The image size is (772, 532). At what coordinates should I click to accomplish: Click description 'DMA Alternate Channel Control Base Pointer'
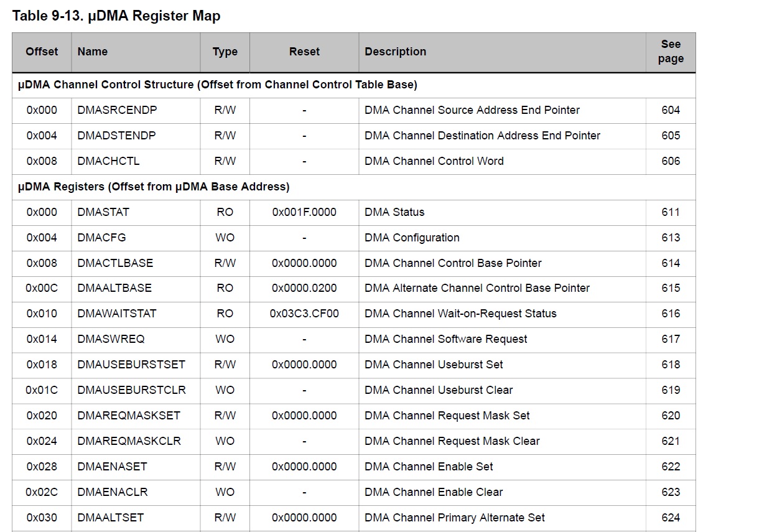pyautogui.click(x=477, y=288)
